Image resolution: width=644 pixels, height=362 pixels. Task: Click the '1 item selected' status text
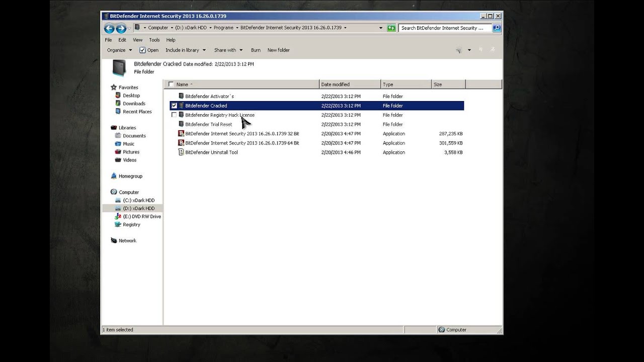click(x=118, y=330)
